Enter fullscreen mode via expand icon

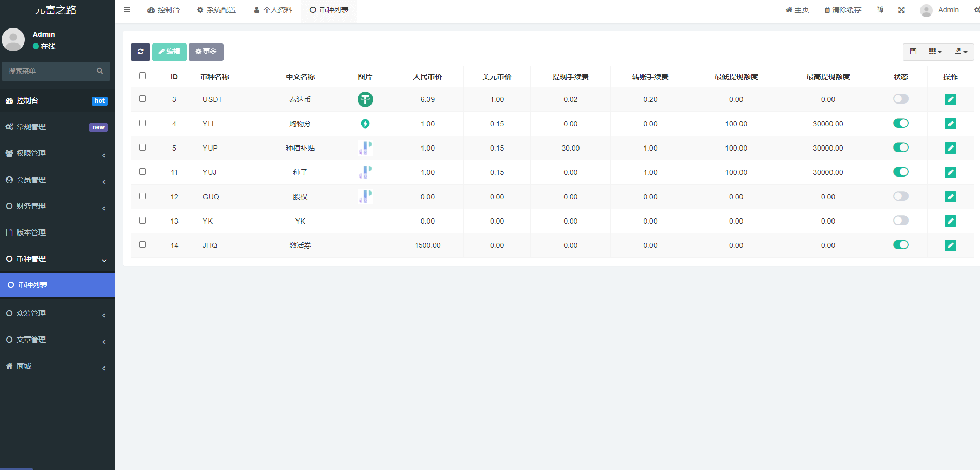pos(901,10)
